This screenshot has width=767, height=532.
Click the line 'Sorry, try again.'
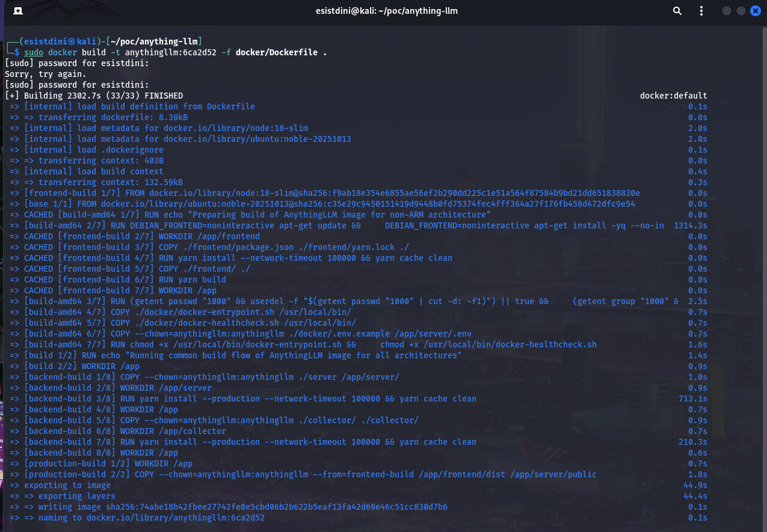pos(46,74)
